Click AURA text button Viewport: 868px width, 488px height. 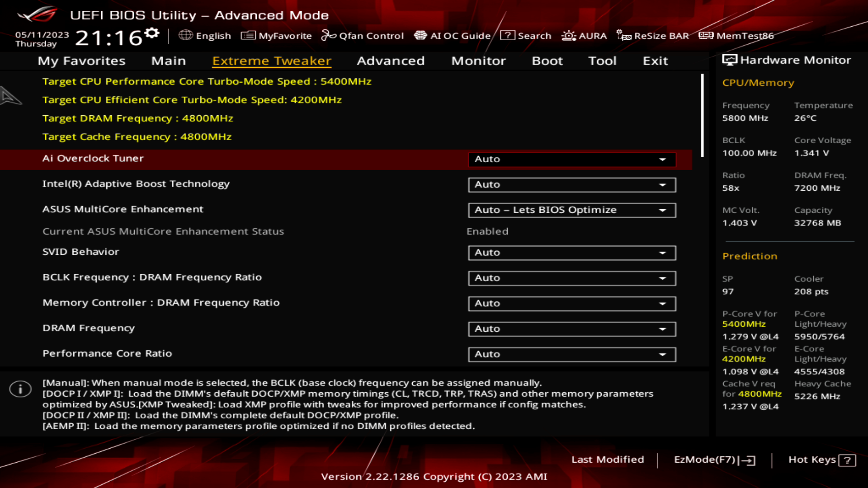coord(593,36)
